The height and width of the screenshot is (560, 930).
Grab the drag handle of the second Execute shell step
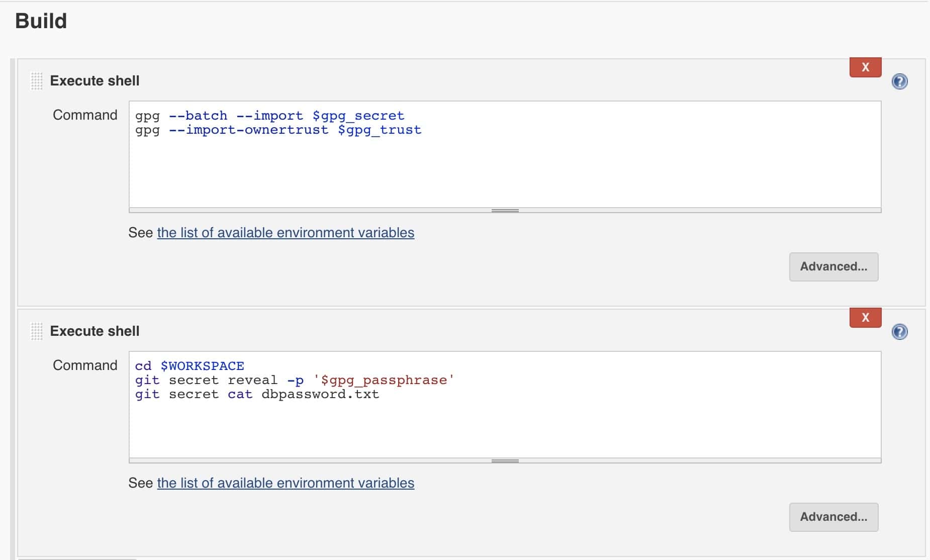36,331
